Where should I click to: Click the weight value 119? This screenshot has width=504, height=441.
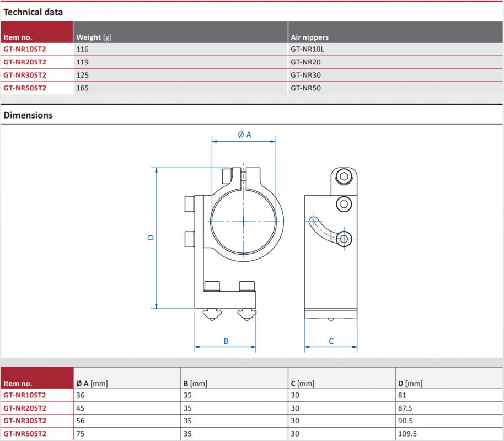tap(82, 62)
